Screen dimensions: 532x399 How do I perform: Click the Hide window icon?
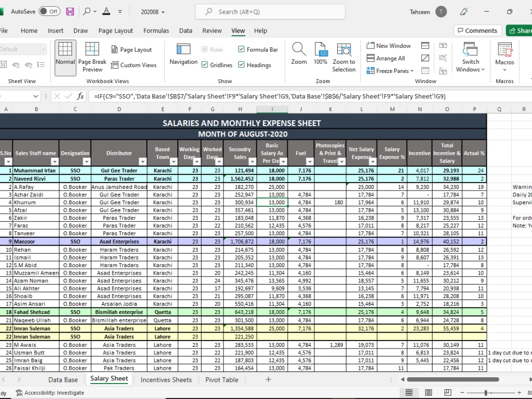tap(425, 58)
